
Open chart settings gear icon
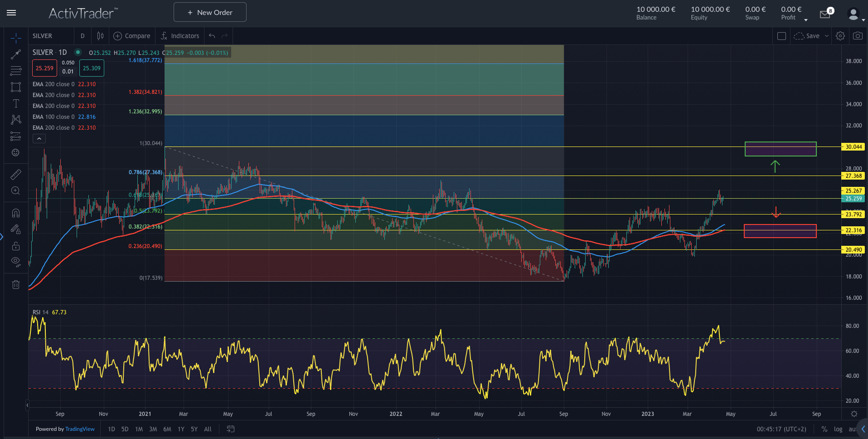[x=840, y=36]
